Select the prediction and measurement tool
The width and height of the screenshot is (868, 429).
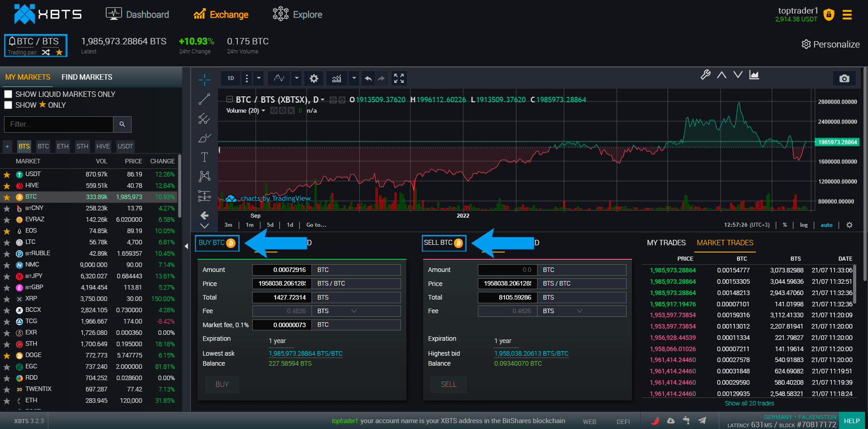coord(204,195)
